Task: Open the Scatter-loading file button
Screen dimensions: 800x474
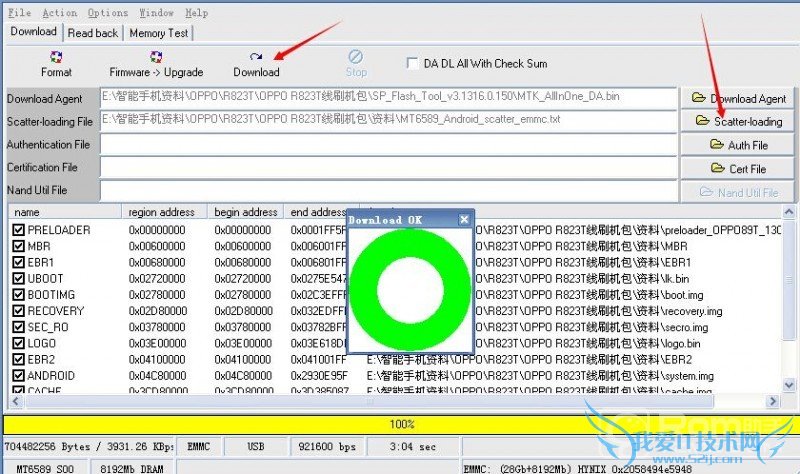Action: pos(738,121)
